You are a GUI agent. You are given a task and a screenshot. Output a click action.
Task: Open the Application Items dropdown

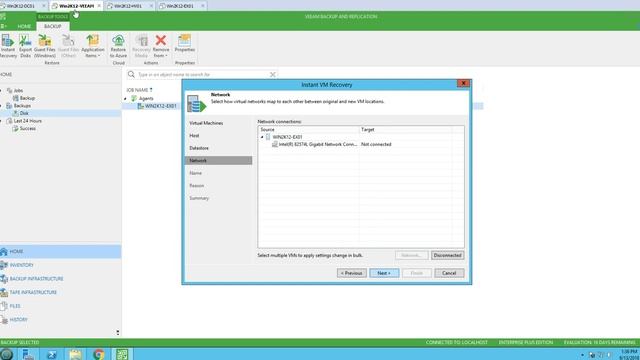[x=93, y=46]
